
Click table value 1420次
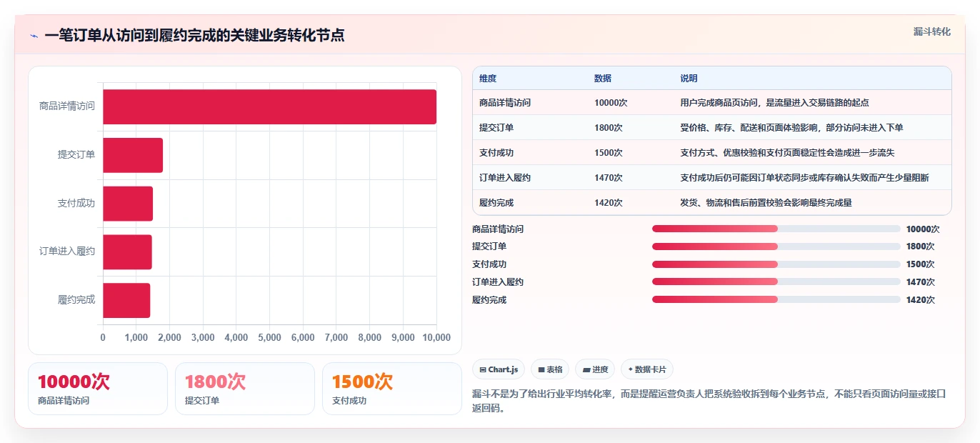pos(609,203)
